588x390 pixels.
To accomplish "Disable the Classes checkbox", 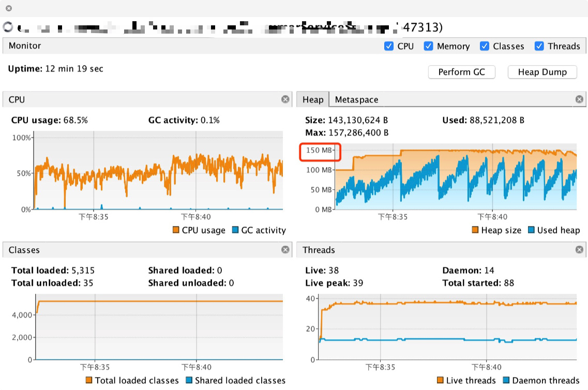I will [x=485, y=46].
